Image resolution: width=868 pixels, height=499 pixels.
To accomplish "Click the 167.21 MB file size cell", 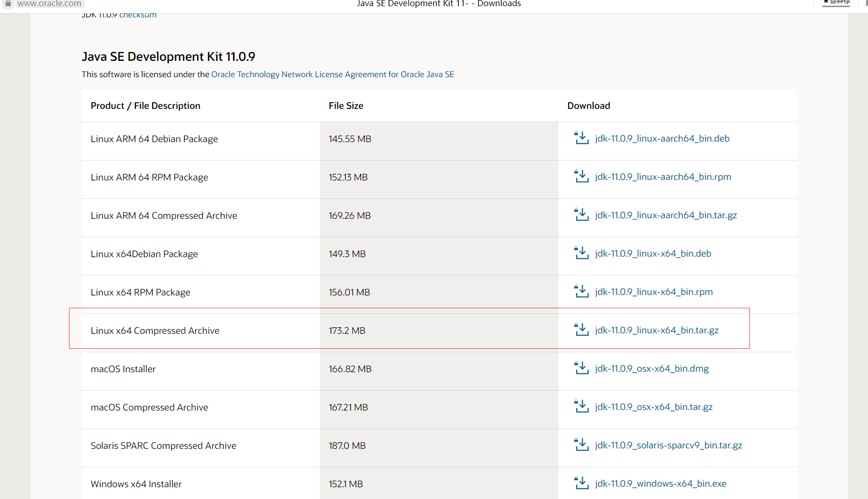I will point(439,410).
